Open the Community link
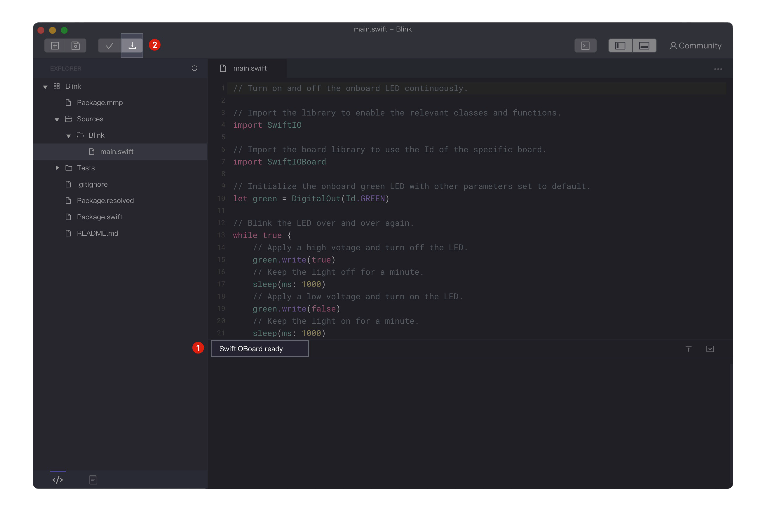 pyautogui.click(x=696, y=46)
